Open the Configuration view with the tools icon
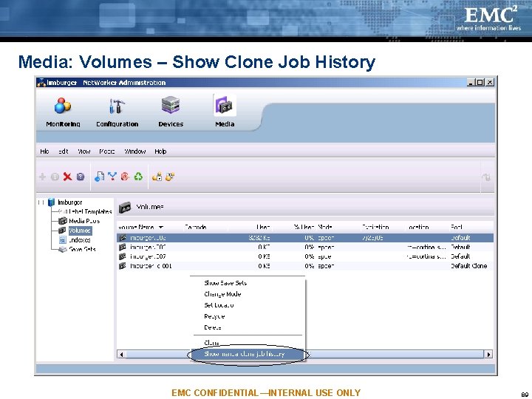 click(x=117, y=106)
